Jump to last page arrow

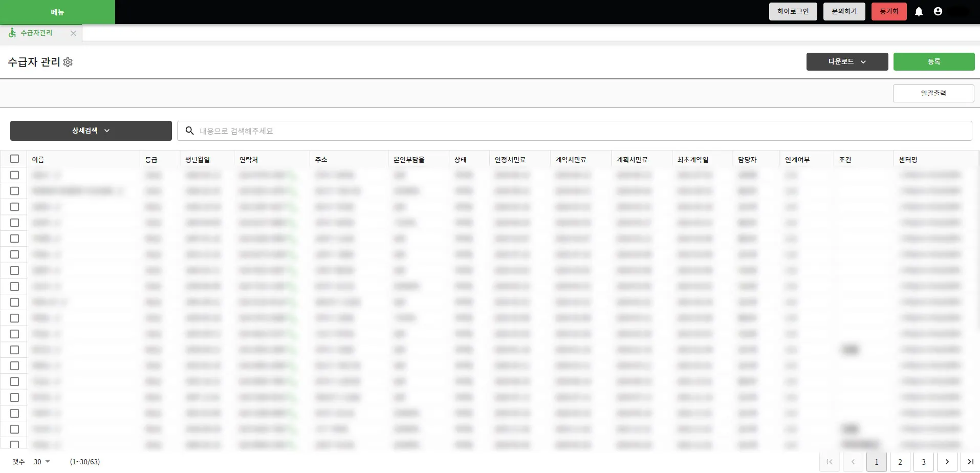tap(970, 462)
